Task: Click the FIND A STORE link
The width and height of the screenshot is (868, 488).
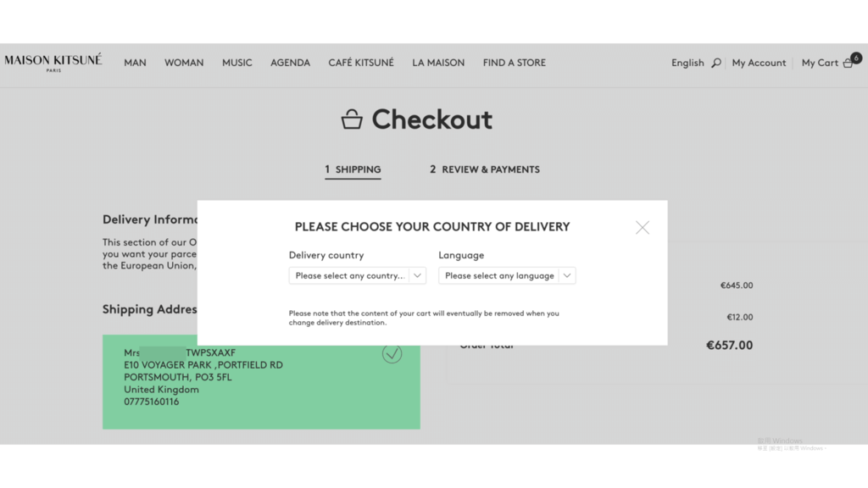Action: point(515,63)
